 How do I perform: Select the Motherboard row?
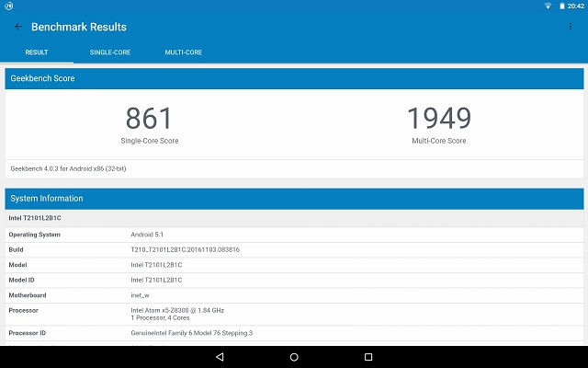tap(294, 295)
